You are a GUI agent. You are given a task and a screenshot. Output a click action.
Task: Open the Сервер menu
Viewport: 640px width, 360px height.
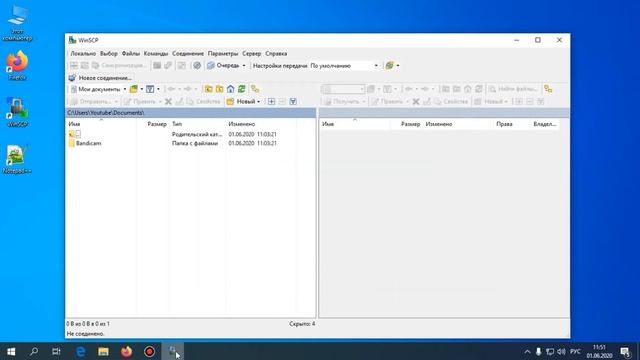(x=251, y=53)
